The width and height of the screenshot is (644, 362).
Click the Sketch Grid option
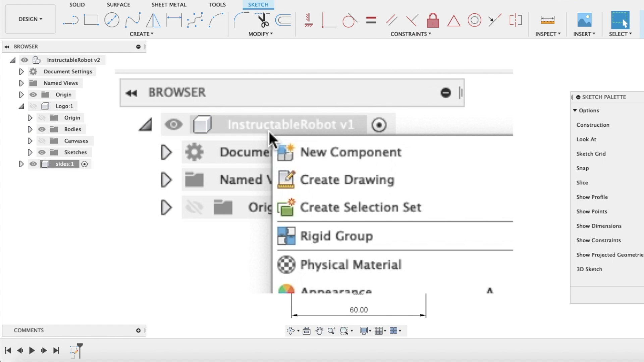point(591,154)
